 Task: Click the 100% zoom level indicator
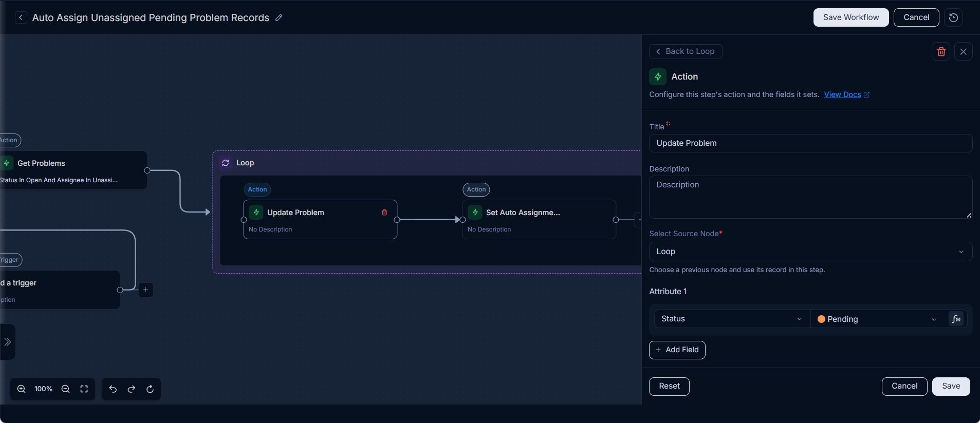click(x=43, y=389)
